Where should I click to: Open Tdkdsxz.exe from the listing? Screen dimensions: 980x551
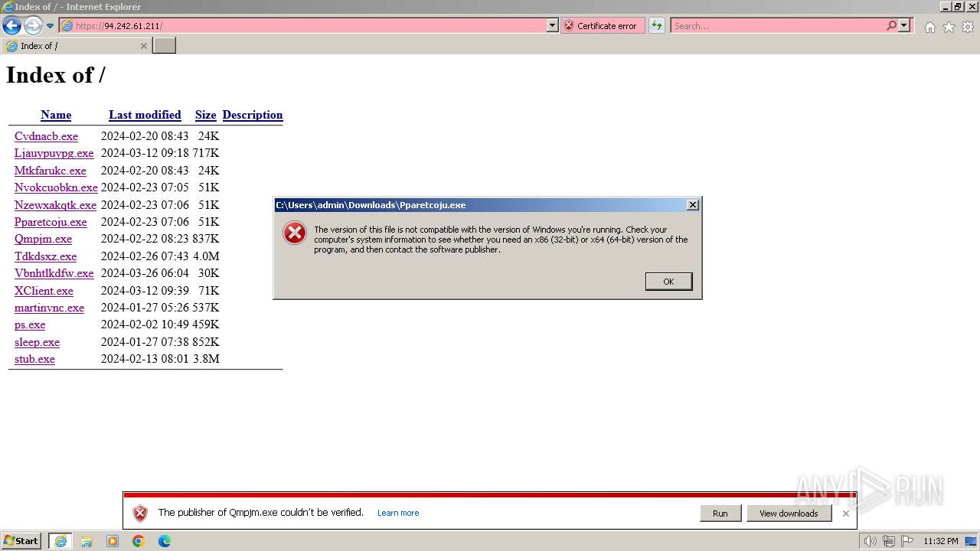point(45,256)
